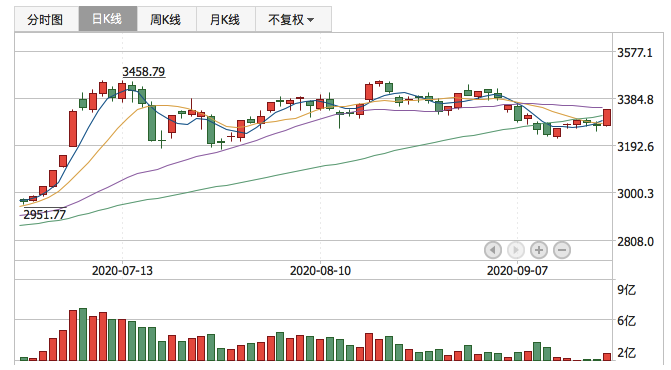Click the 3458.79 high price label

pos(143,71)
